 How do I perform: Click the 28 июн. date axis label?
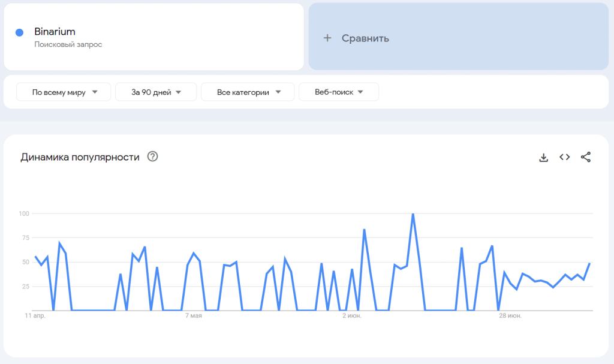[510, 315]
